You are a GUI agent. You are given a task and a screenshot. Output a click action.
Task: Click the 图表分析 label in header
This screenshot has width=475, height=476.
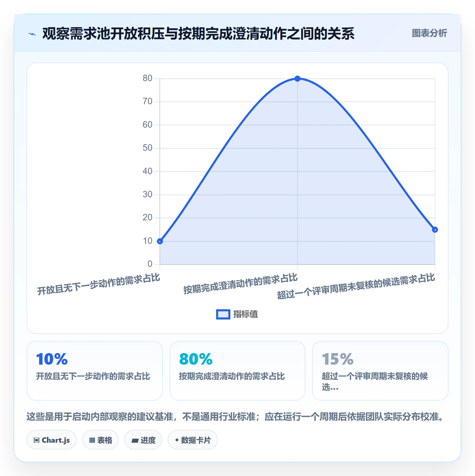click(x=429, y=33)
